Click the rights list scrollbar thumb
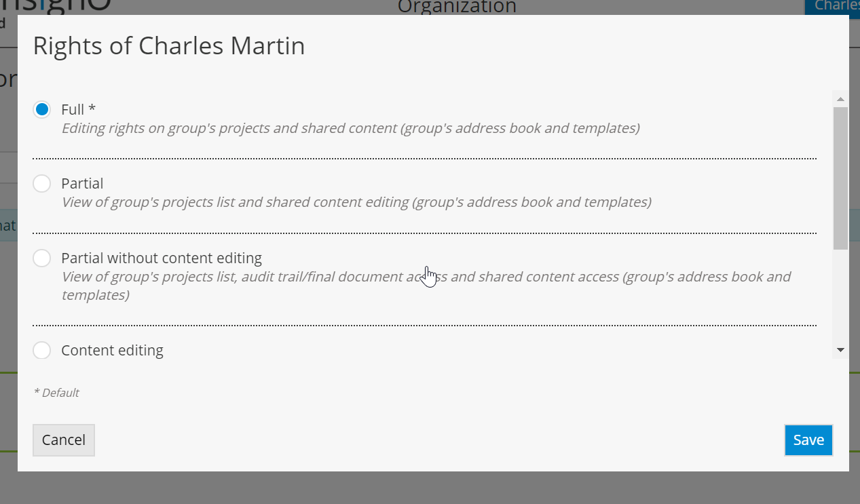860x504 pixels. (840, 178)
